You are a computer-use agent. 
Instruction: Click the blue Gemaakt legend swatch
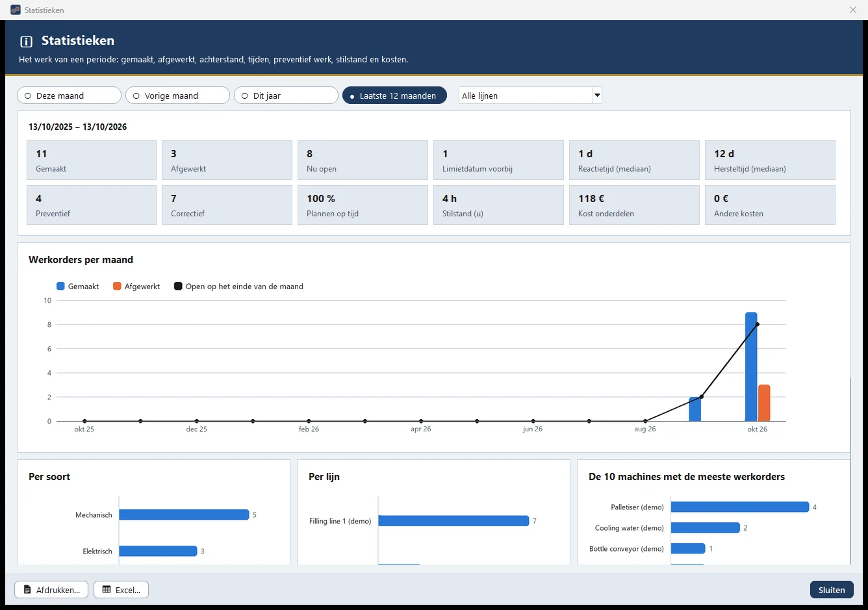click(60, 286)
